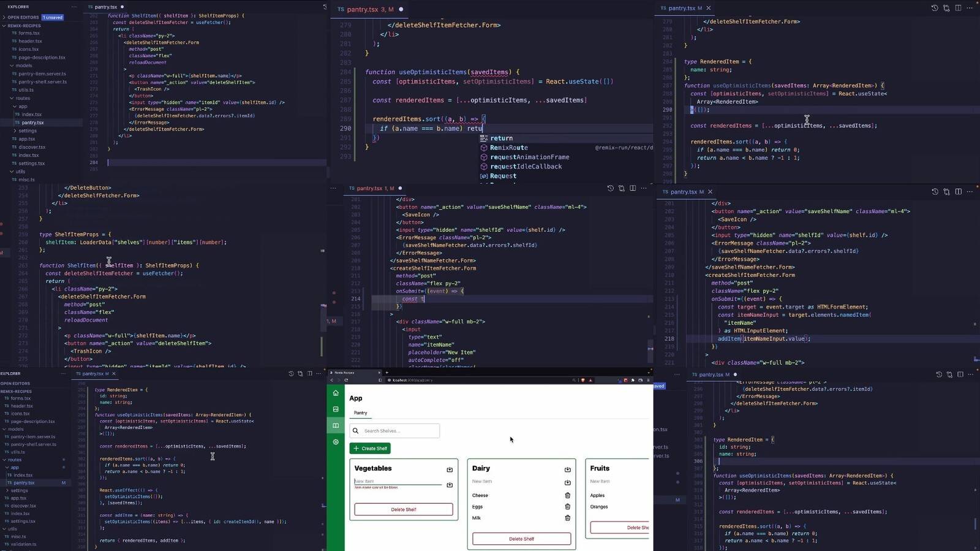Image resolution: width=980 pixels, height=551 pixels.
Task: Open the timeline icon in the top-right editor pane
Action: coord(935,8)
